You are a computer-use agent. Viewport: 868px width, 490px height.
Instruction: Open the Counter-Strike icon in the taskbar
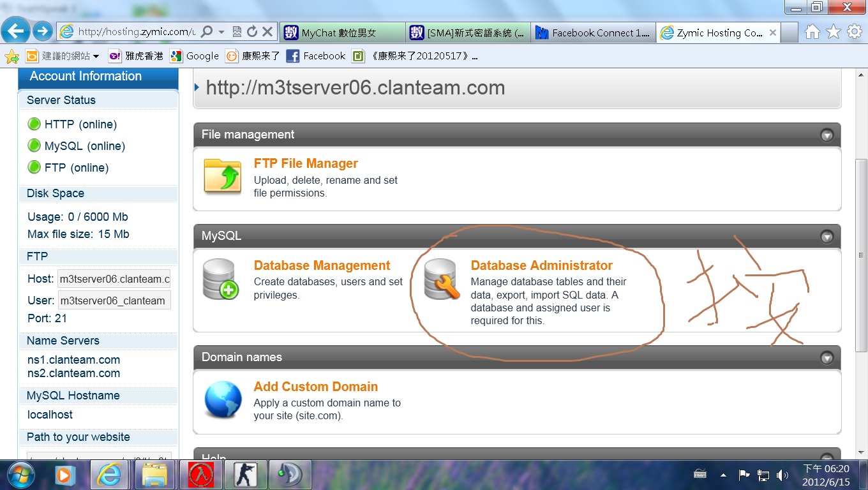coord(245,475)
